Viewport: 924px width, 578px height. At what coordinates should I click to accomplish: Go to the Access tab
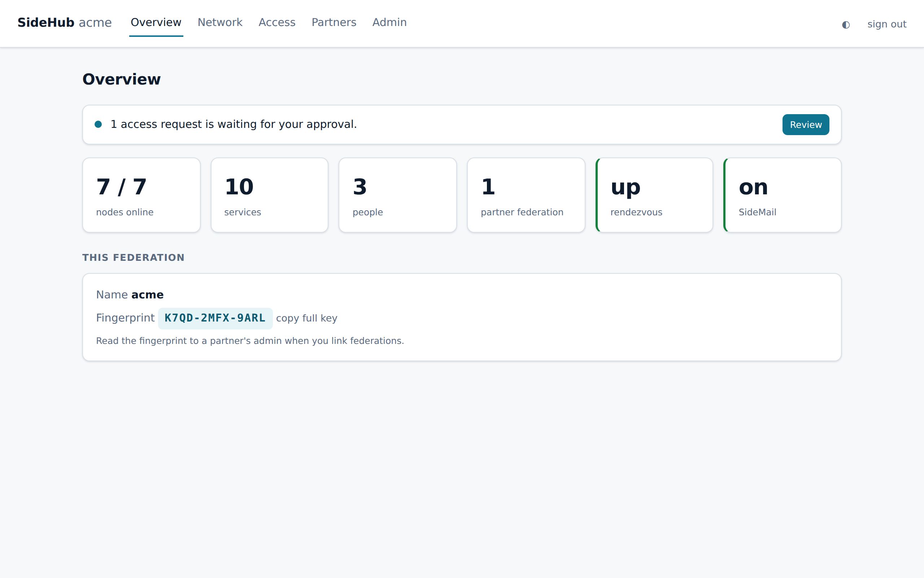point(277,22)
